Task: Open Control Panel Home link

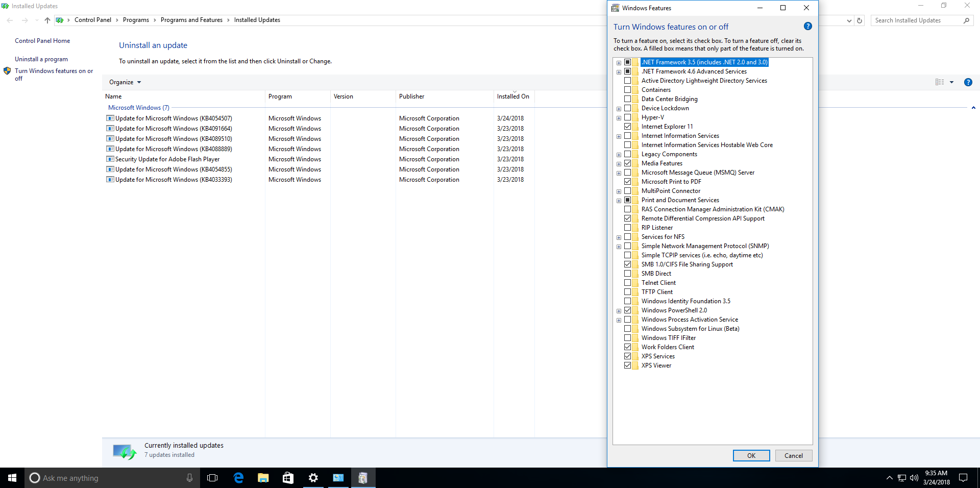Action: [x=42, y=41]
